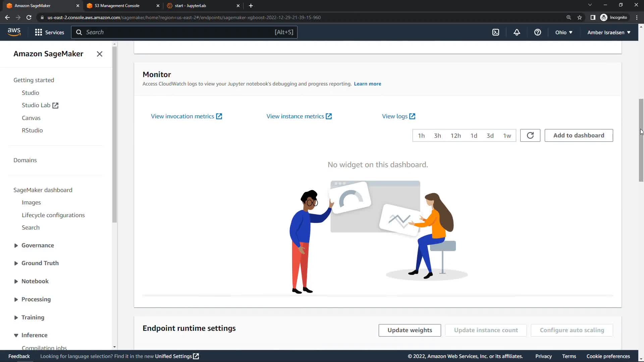Click the help question mark icon
The height and width of the screenshot is (362, 644).
point(537,32)
